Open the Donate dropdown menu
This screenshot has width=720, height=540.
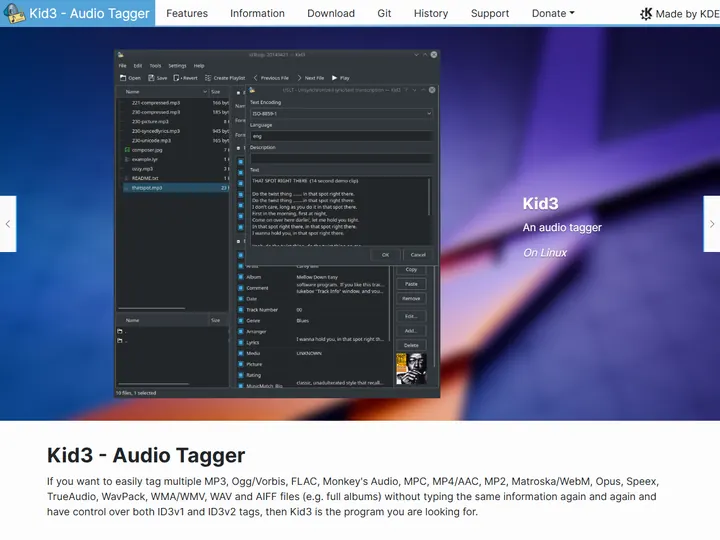click(553, 13)
